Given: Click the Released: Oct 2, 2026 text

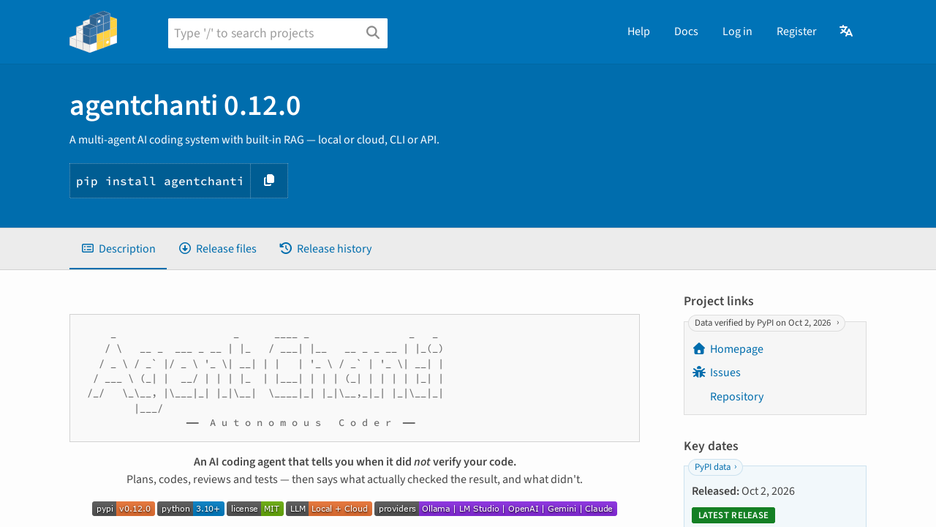Looking at the screenshot, I should click(743, 491).
